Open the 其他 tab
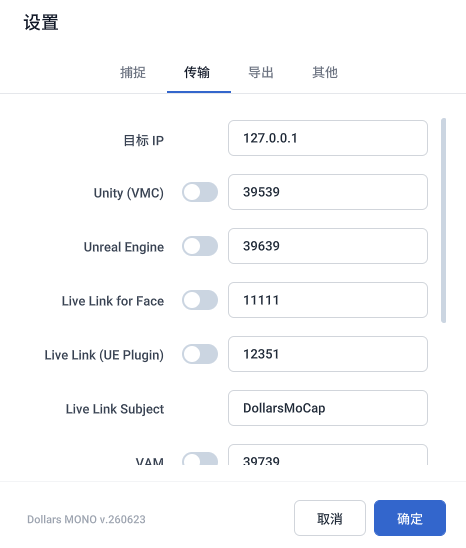Viewport: 466px width, 548px height. 325,72
